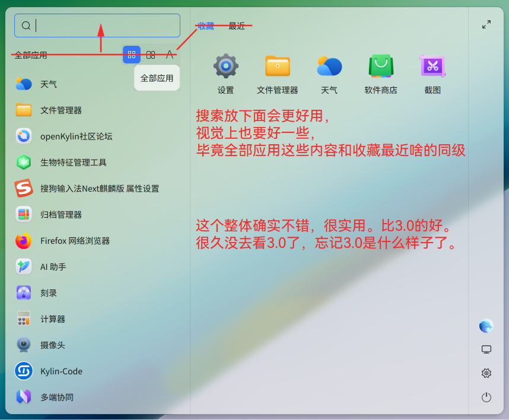509x420 pixels.
Task: Open the 摄像头 camera app
Action: click(x=97, y=345)
